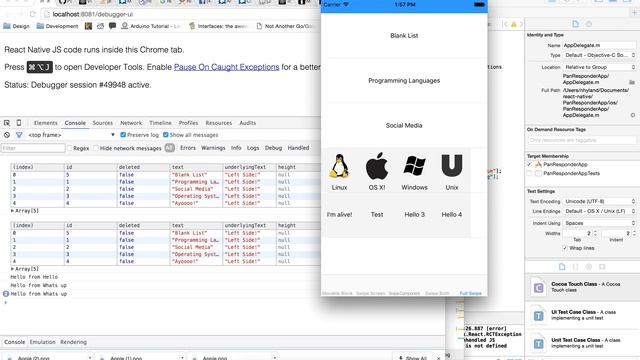Select the Object library icon

[589, 267]
